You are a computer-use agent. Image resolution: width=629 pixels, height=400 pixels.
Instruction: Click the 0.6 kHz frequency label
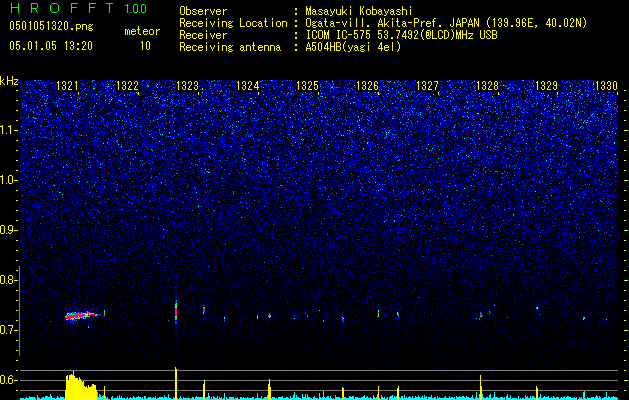tap(9, 380)
